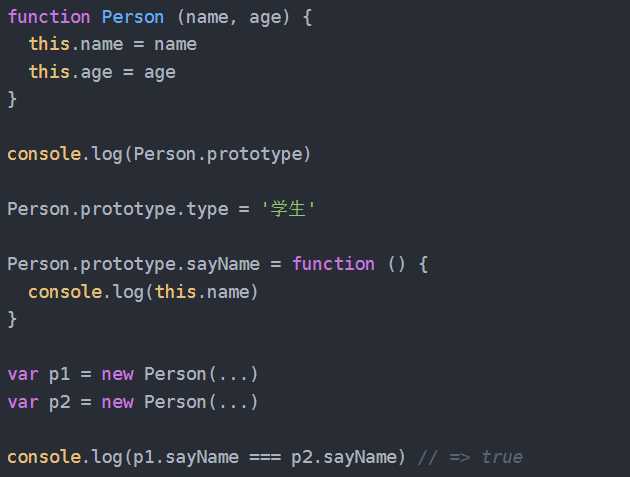
Task: Click the closing brace of Person function
Action: point(12,99)
